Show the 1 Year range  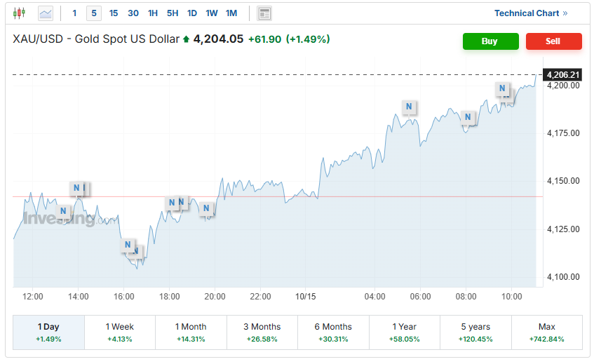(x=404, y=332)
